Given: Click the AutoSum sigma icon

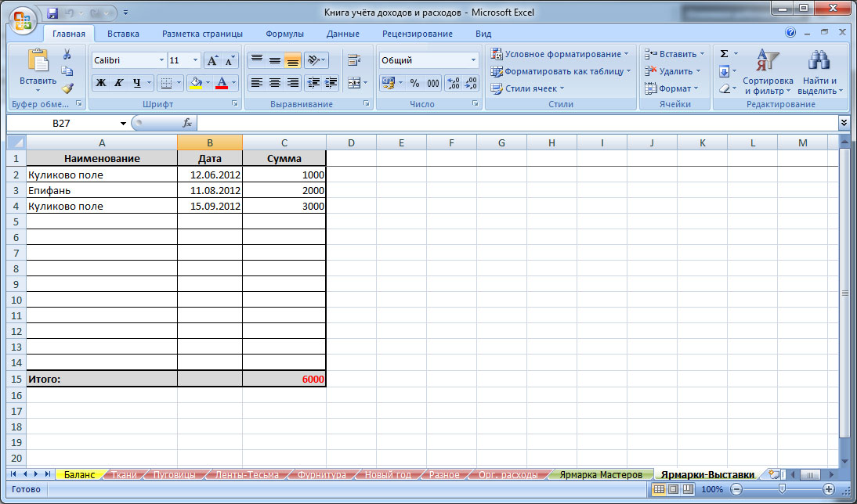Looking at the screenshot, I should pyautogui.click(x=724, y=54).
